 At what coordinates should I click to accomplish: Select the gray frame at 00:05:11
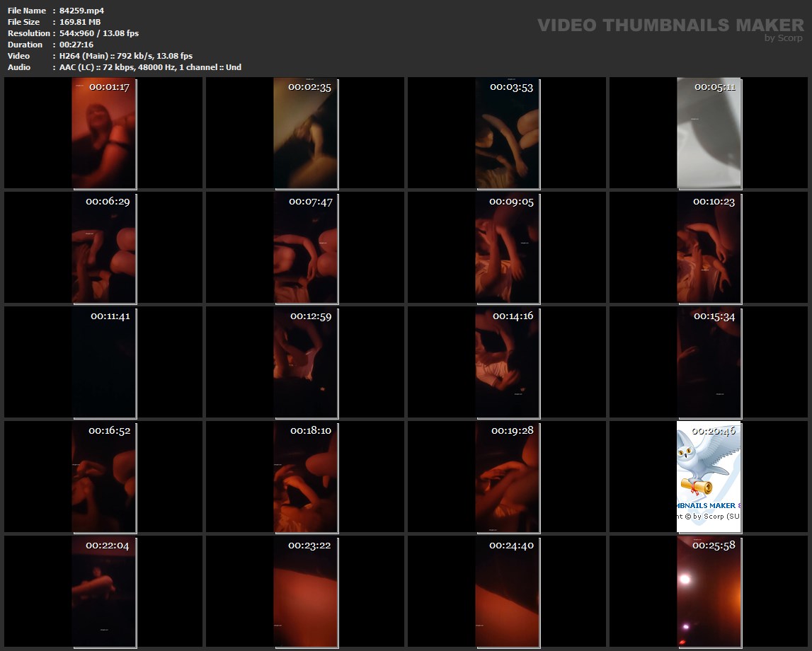[x=709, y=133]
